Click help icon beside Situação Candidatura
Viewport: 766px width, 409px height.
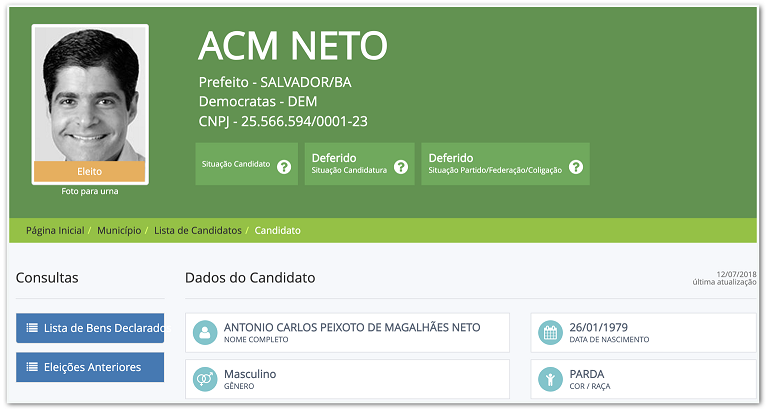coord(401,166)
